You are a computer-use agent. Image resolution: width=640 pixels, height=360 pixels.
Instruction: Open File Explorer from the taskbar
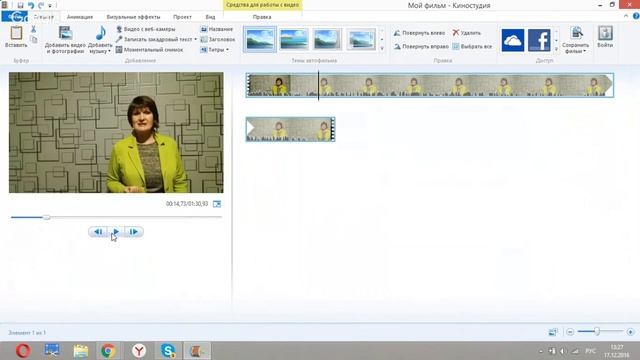[80, 351]
